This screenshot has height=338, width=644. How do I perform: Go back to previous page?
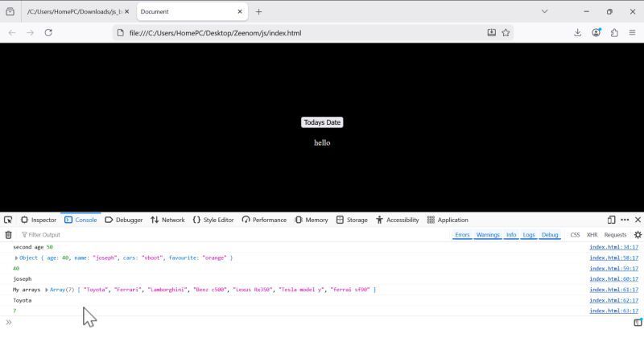pos(12,33)
